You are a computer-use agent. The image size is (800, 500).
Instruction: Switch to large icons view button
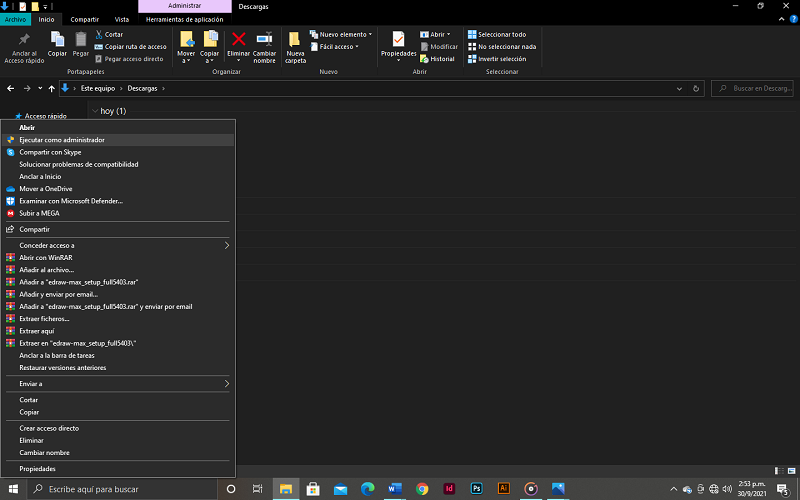point(791,471)
